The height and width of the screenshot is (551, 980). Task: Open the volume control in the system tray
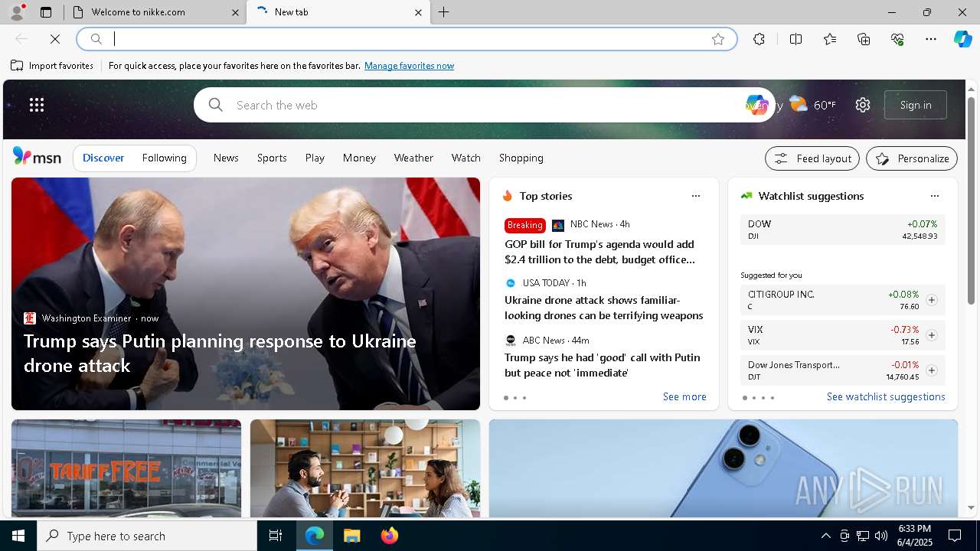tap(880, 536)
